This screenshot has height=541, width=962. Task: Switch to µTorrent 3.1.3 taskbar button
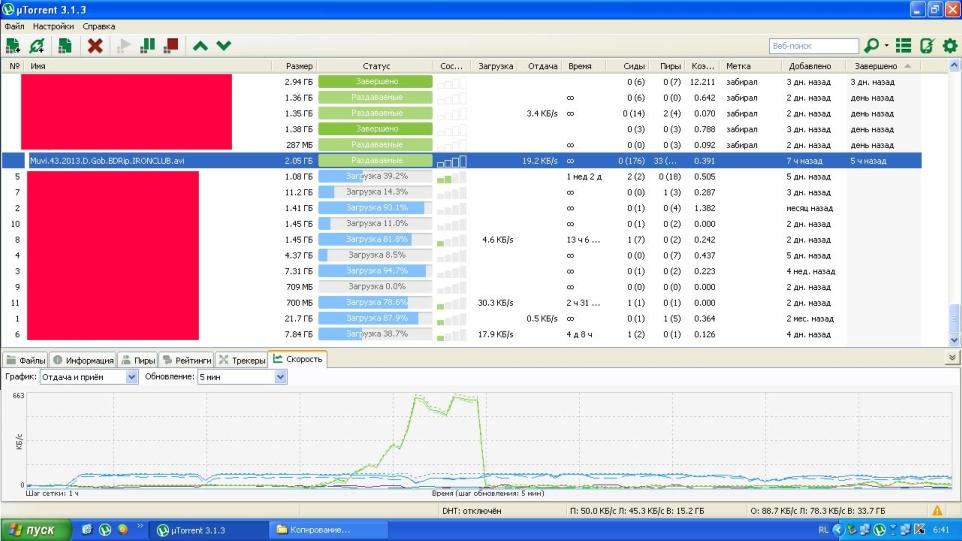209,530
